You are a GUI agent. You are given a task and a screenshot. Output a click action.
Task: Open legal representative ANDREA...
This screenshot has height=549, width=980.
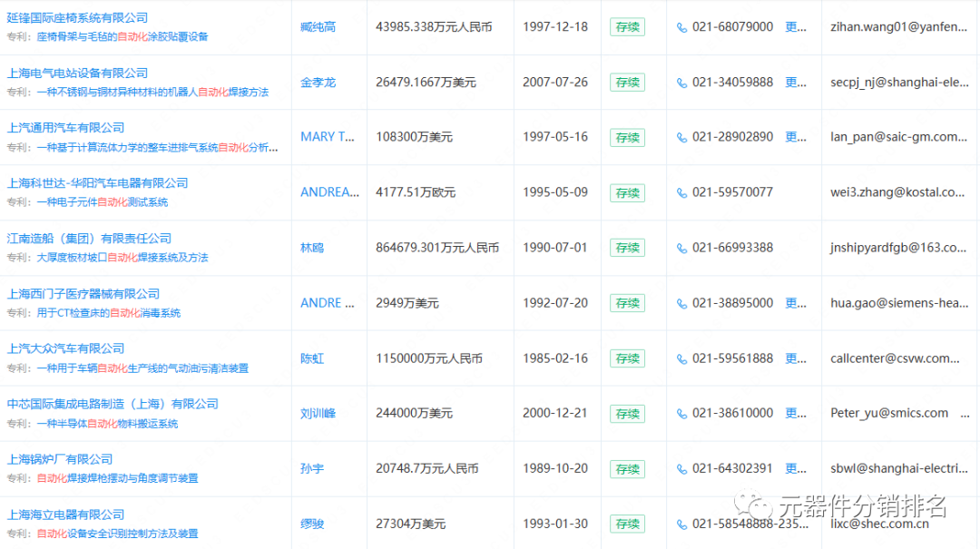pyautogui.click(x=330, y=192)
